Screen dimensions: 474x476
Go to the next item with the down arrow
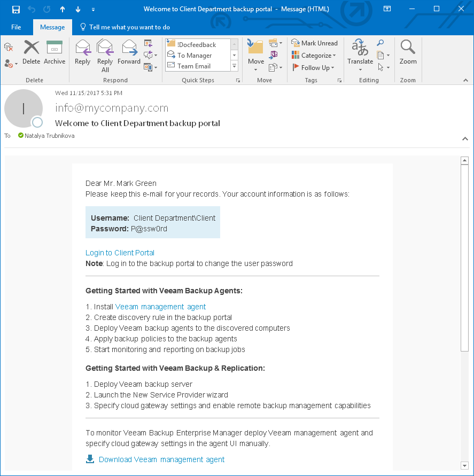[x=78, y=9]
